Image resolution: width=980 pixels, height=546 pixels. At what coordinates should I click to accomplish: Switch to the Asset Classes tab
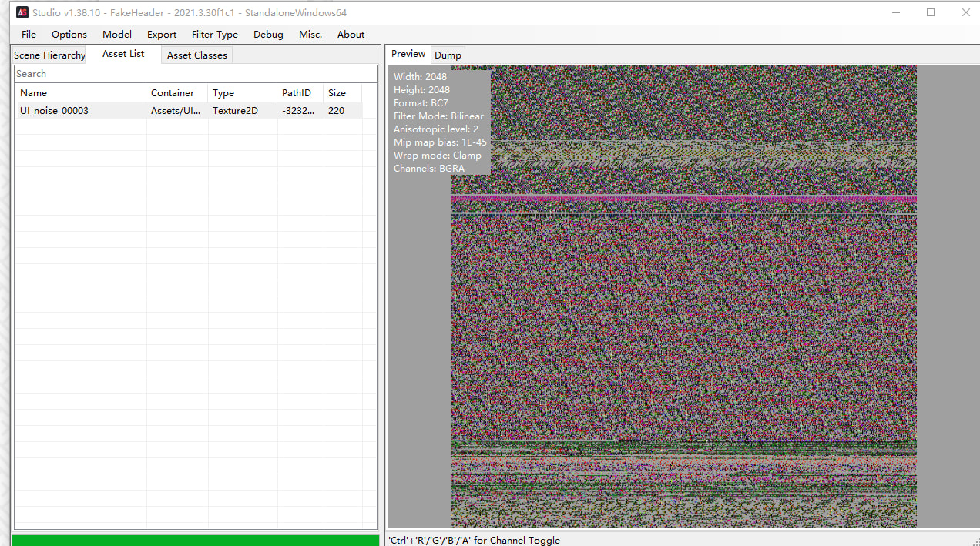[196, 55]
